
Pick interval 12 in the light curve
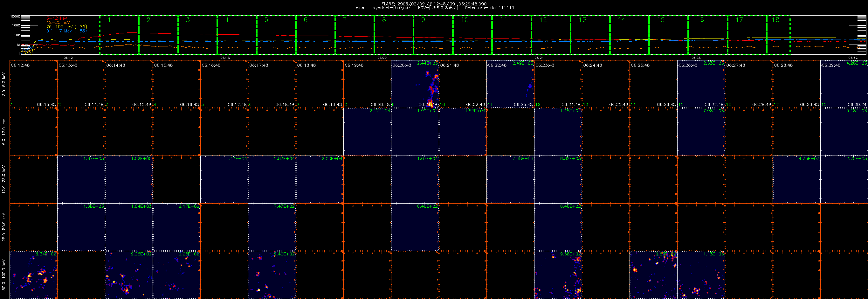(551, 35)
